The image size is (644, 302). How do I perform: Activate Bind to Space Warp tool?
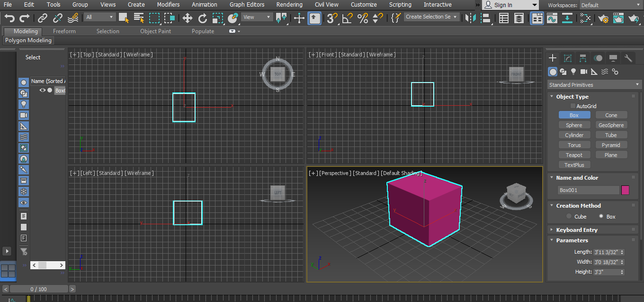click(73, 18)
